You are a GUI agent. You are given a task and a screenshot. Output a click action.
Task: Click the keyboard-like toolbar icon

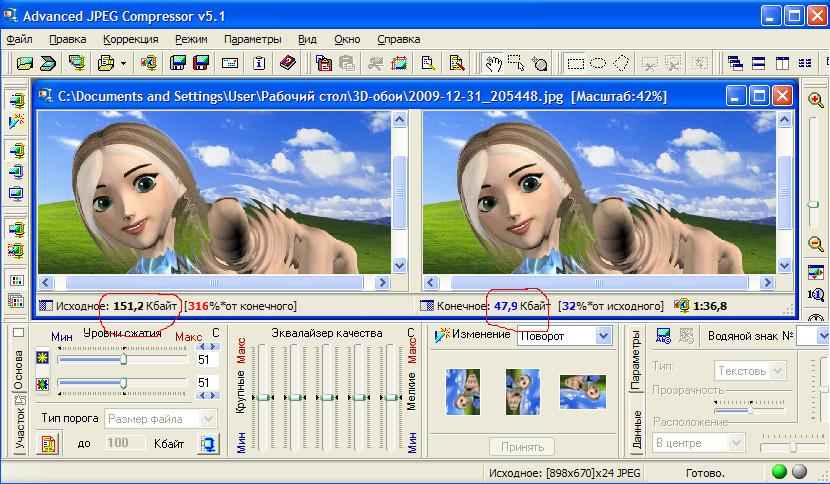[x=230, y=64]
